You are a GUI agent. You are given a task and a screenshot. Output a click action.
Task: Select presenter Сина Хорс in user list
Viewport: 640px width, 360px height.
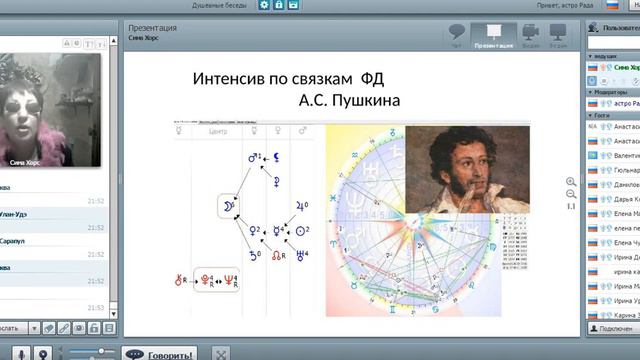pyautogui.click(x=613, y=67)
